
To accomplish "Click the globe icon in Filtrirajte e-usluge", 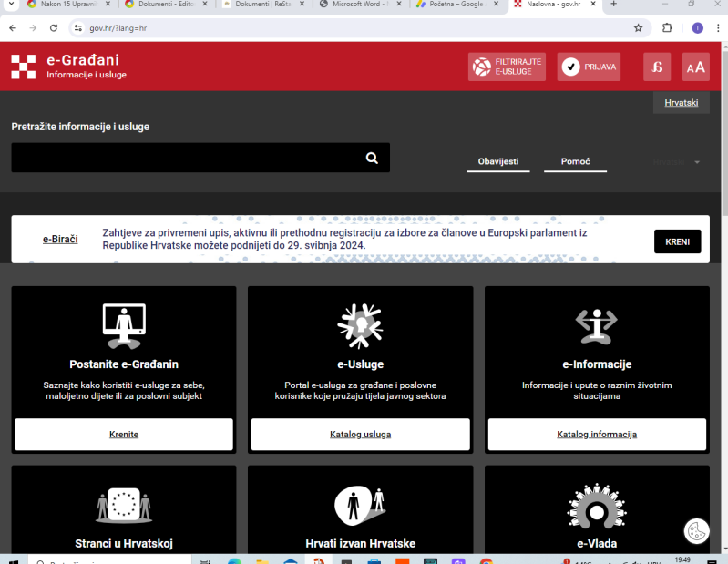I will click(481, 67).
